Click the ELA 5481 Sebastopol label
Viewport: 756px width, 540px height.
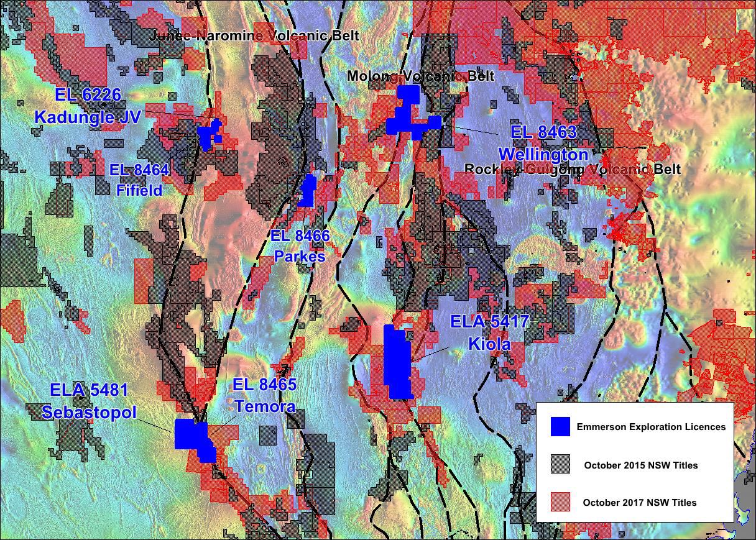pyautogui.click(x=89, y=401)
